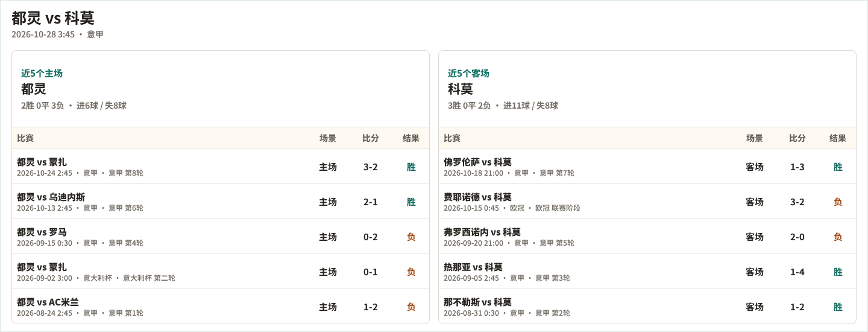Image resolution: width=868 pixels, height=332 pixels.
Task: Open the 热那亚 vs 科莫 match row
Action: tap(647, 272)
